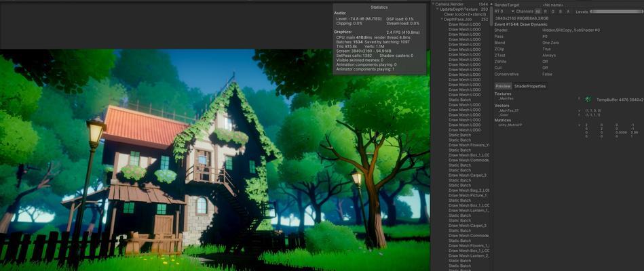The width and height of the screenshot is (644, 271).
Task: Select the All channels toggle
Action: point(538,12)
